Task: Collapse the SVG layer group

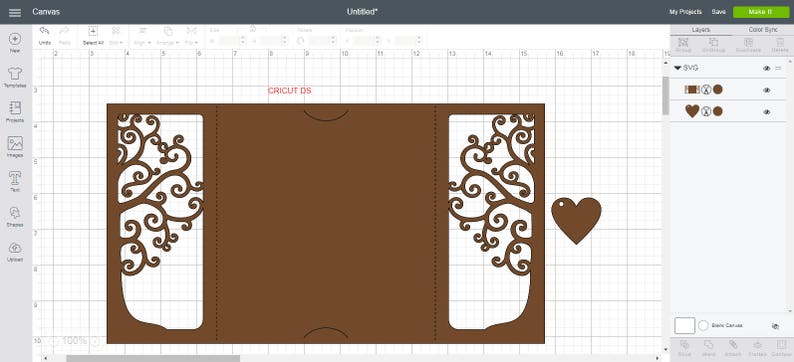Action: [x=678, y=68]
